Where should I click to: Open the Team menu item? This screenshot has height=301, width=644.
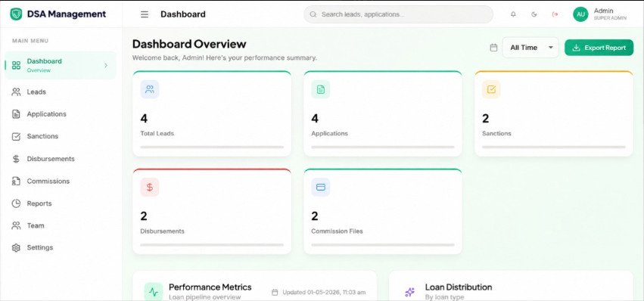point(61,225)
